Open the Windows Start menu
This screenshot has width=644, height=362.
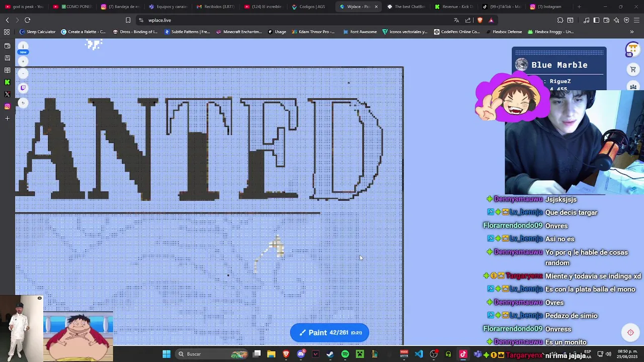[166, 354]
